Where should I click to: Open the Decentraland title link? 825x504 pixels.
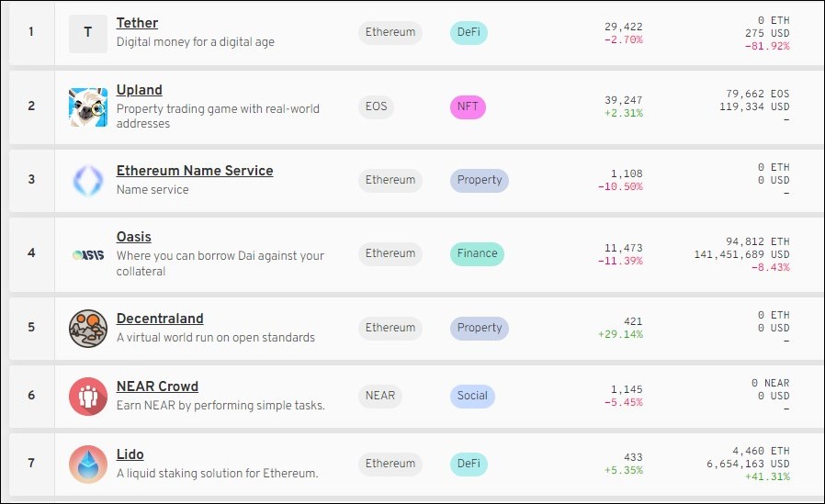[x=160, y=319]
